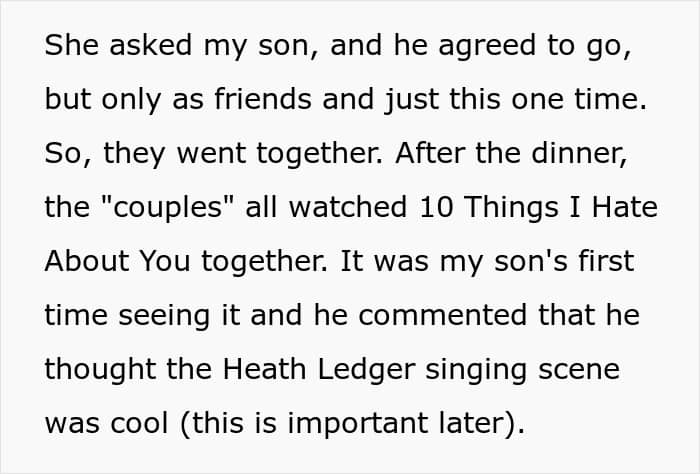Click the word "thought"
700x474 pixels.
[90, 370]
